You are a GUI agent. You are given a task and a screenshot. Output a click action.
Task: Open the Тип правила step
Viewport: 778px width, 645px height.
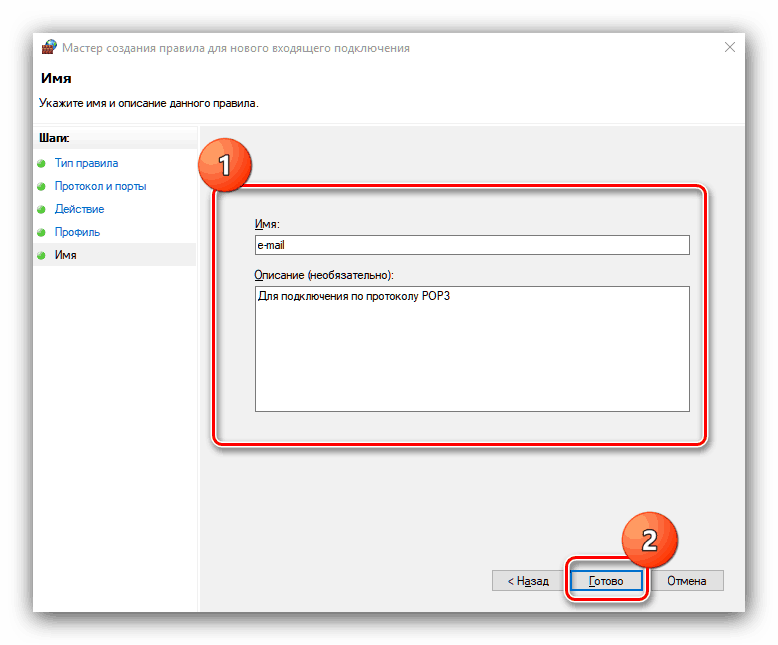[86, 163]
